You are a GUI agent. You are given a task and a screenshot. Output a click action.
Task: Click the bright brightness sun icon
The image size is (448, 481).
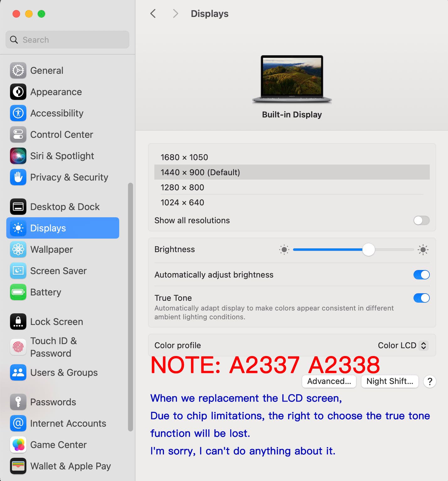pos(423,250)
